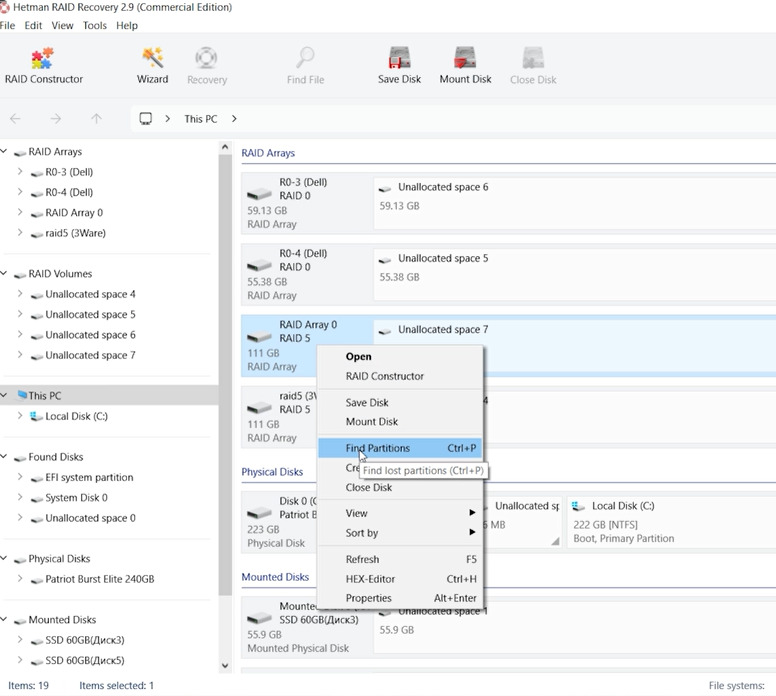Click the Unallocated space 6 partition icon
This screenshot has height=696, width=776.
tap(385, 188)
